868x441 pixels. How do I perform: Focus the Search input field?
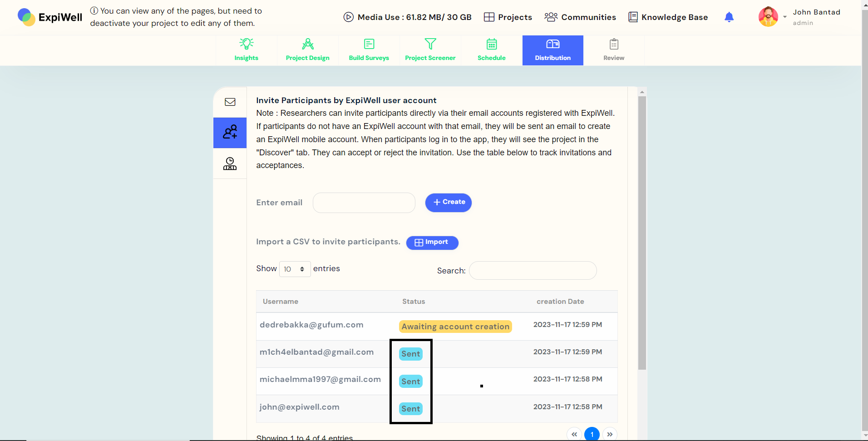click(533, 271)
